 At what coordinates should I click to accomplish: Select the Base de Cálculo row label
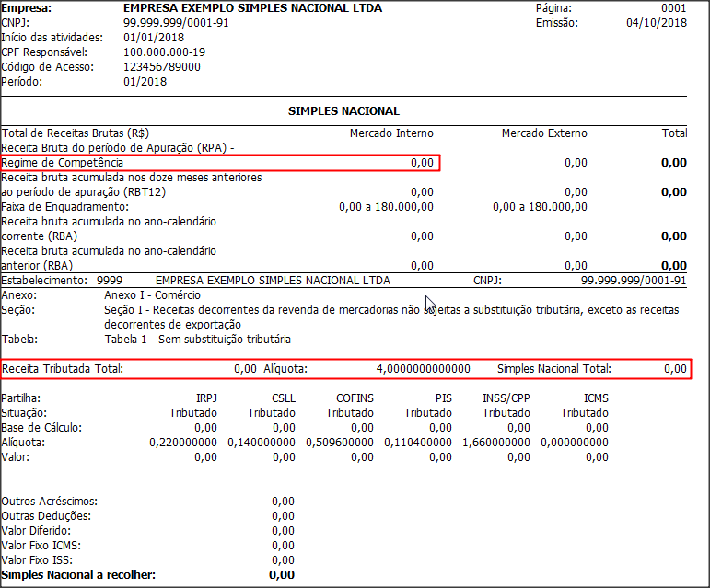(41, 428)
